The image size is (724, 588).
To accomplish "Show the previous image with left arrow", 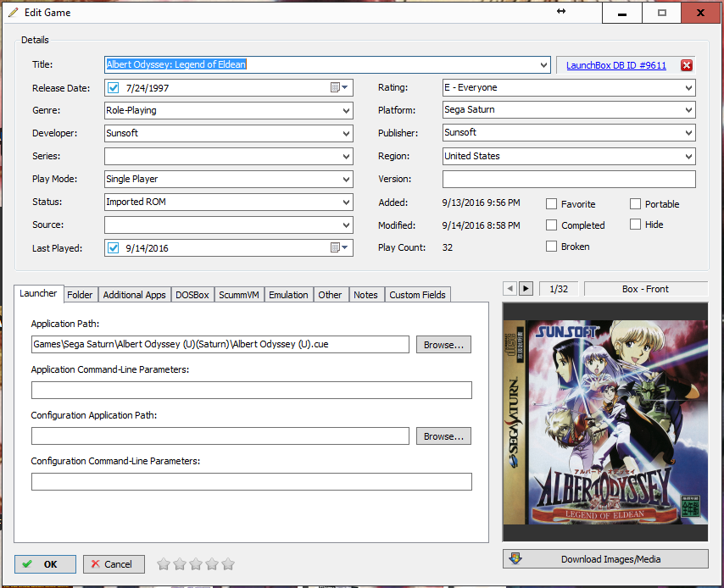I will (x=510, y=288).
